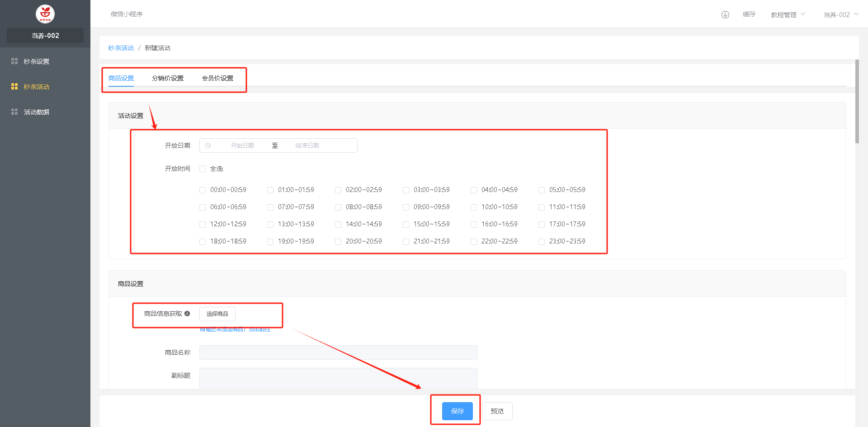Click the 商品名称 input field
The width and height of the screenshot is (868, 427).
coord(338,352)
